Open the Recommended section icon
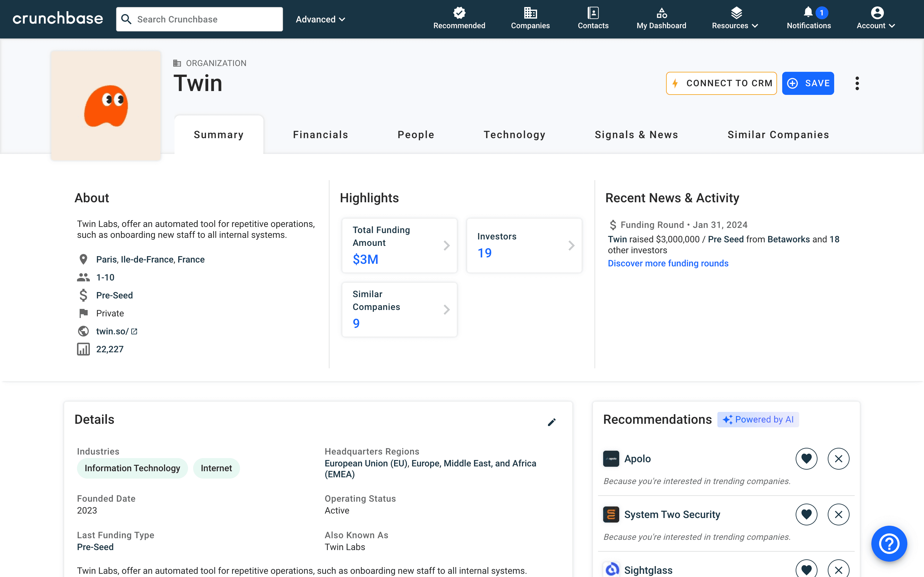This screenshot has height=577, width=924. point(459,12)
